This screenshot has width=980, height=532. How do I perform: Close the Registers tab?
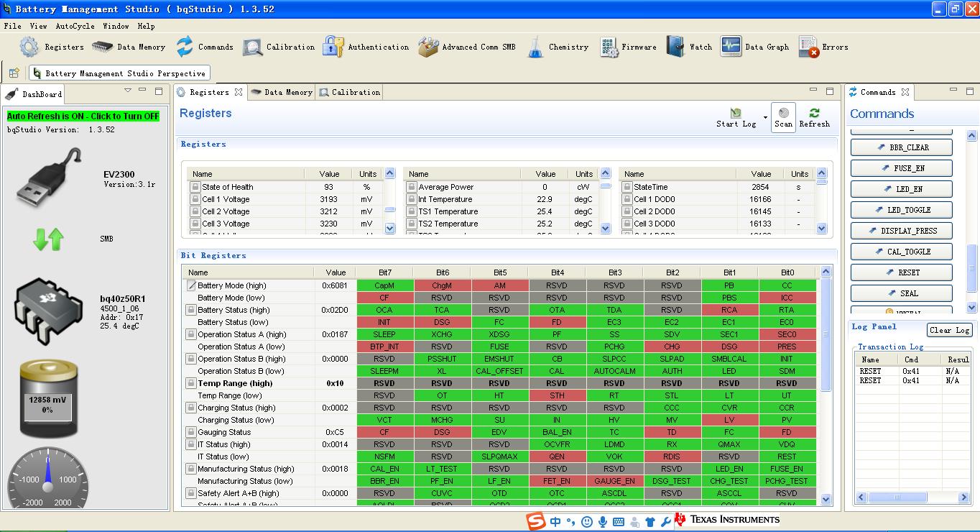pos(239,92)
